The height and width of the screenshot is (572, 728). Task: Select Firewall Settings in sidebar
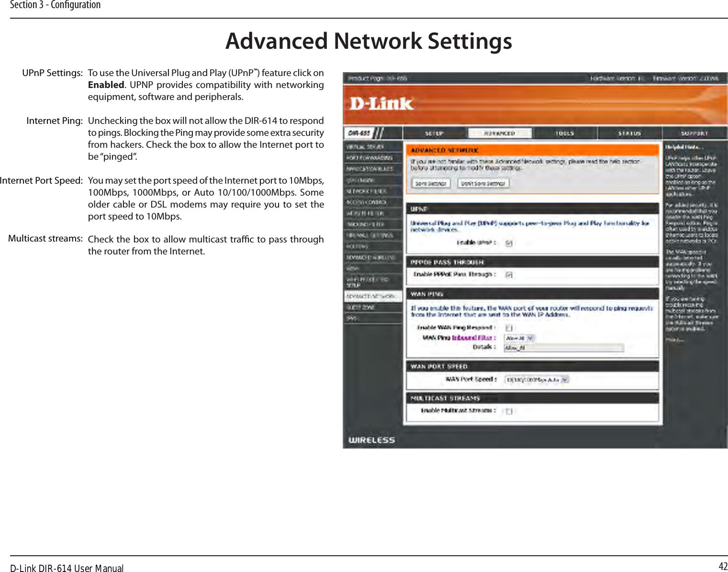[x=373, y=235]
